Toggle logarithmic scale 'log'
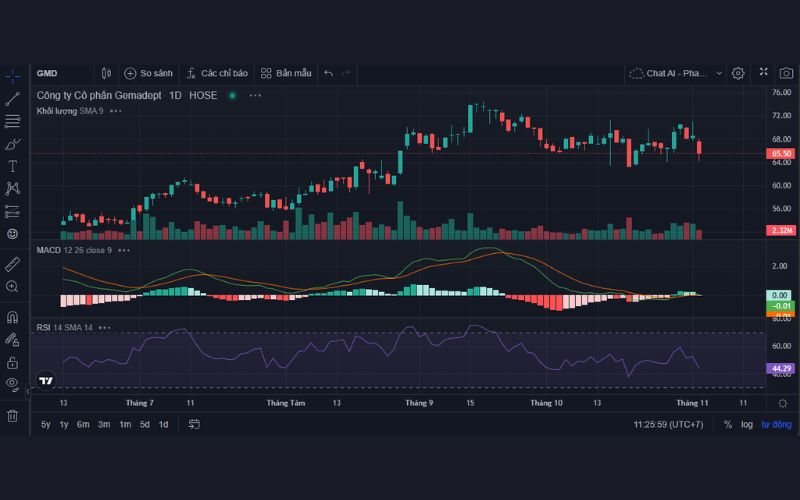800x500 pixels. click(747, 424)
